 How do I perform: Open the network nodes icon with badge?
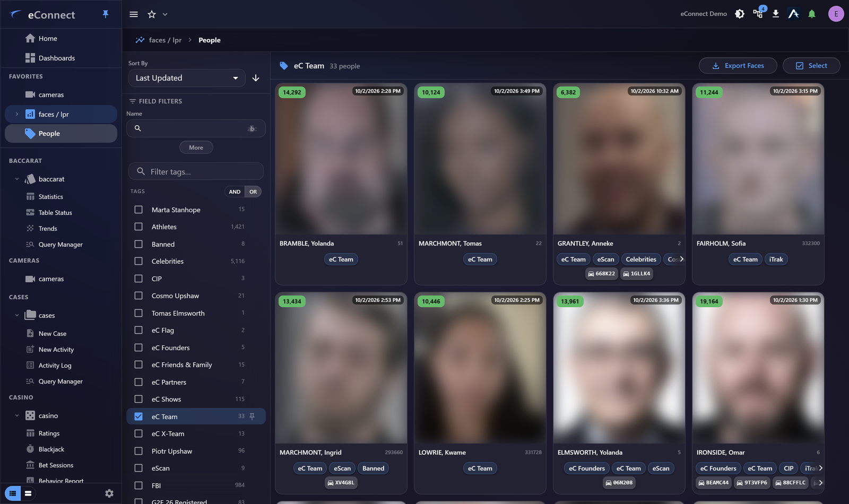click(758, 14)
